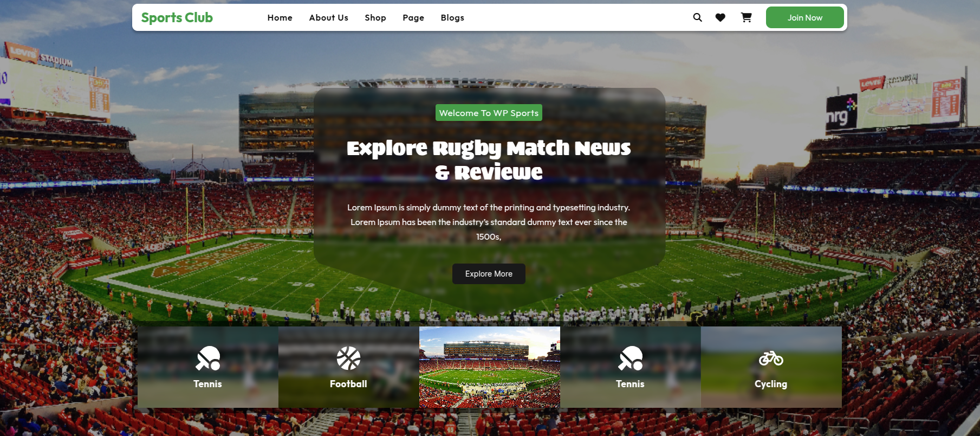Screen dimensions: 980x436
Task: Click the Sports Club logo
Action: (177, 17)
